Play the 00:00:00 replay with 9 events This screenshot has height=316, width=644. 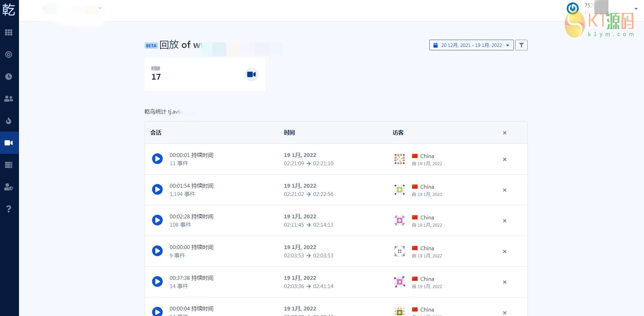pos(157,251)
